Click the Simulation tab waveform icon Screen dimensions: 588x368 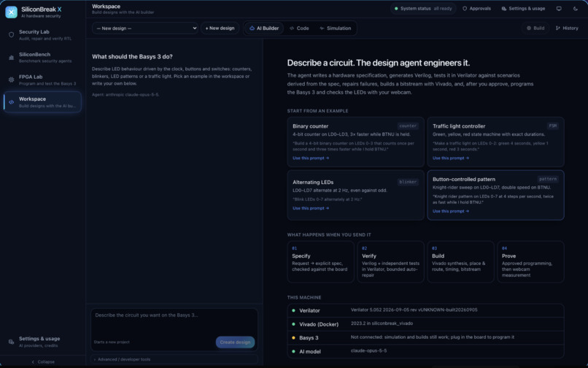322,28
